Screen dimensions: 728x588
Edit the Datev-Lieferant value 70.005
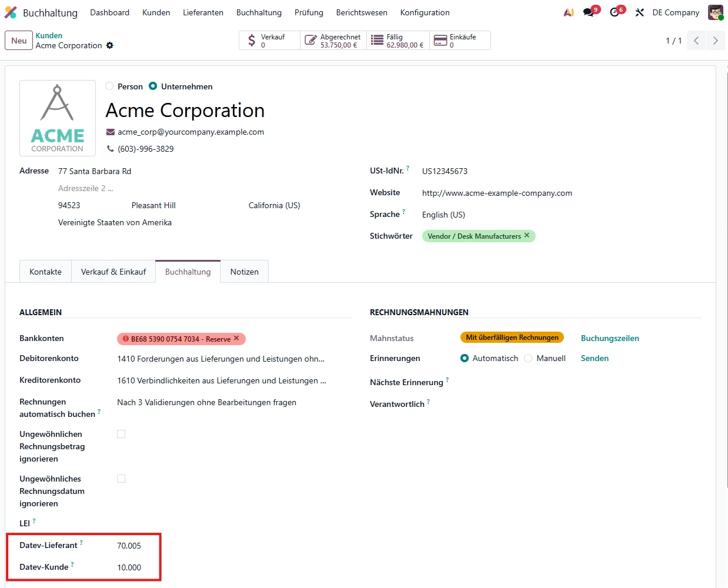(129, 546)
